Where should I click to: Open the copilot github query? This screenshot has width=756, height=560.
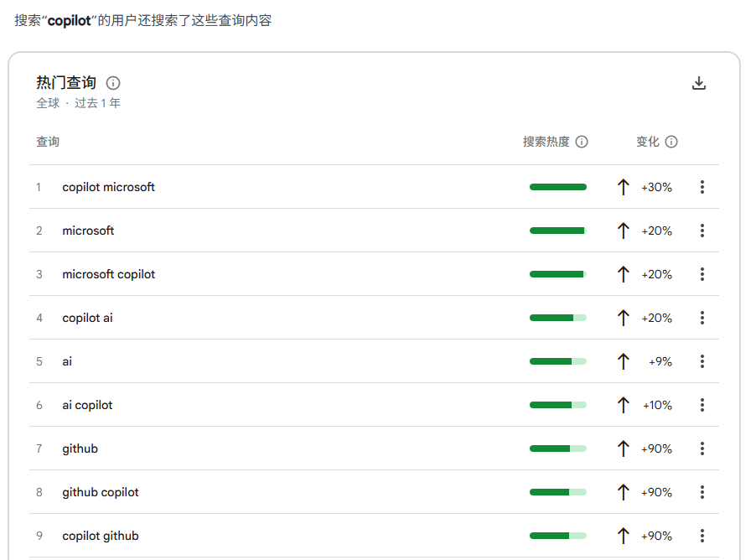[101, 536]
